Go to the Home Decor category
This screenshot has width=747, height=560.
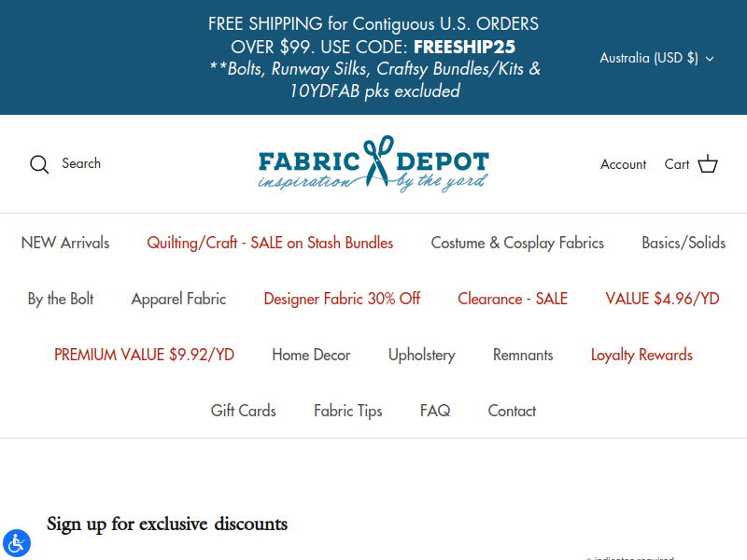click(311, 355)
